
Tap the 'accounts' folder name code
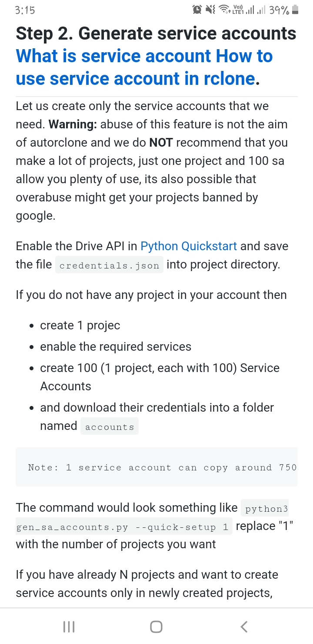tap(110, 426)
